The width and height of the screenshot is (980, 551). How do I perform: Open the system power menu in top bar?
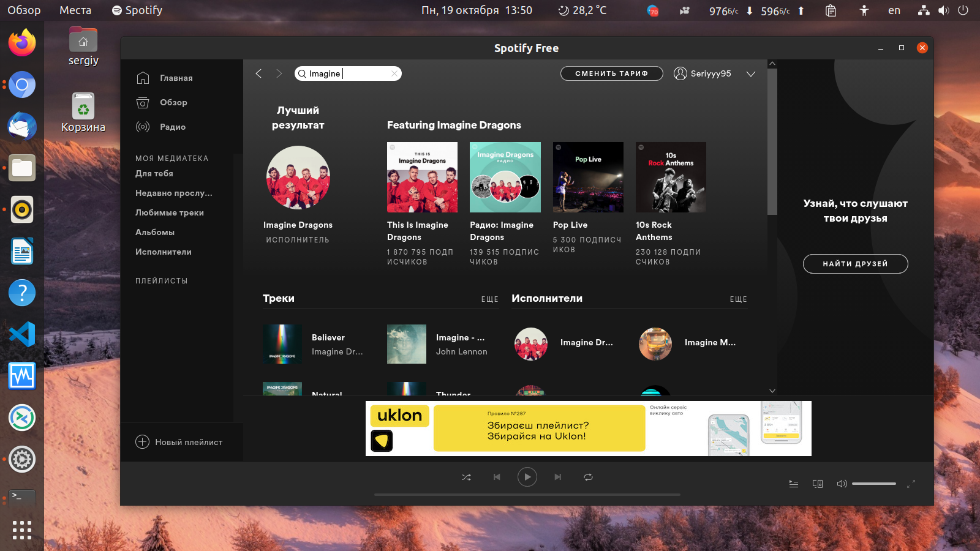pos(963,10)
